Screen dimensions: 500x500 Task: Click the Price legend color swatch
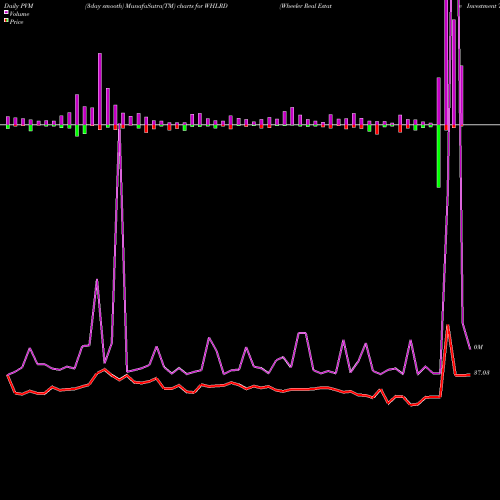[x=6, y=21]
